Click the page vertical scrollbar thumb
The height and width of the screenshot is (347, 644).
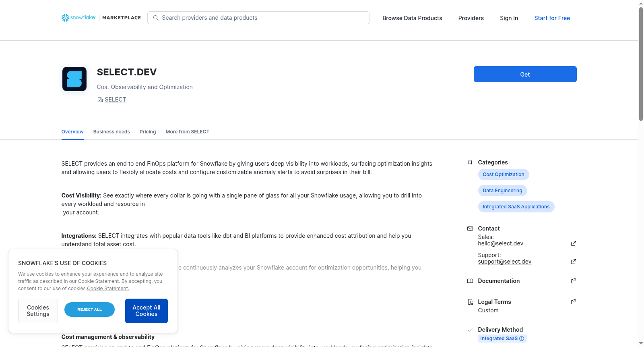(x=641, y=64)
